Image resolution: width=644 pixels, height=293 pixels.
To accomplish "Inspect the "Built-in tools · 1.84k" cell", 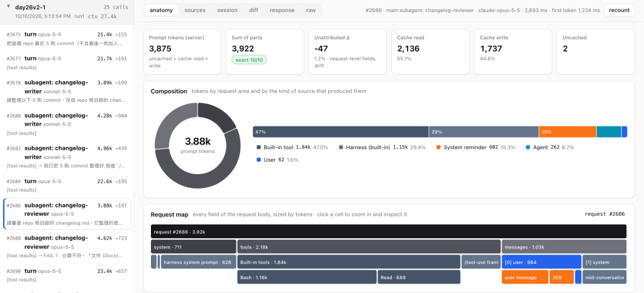I will pos(348,262).
